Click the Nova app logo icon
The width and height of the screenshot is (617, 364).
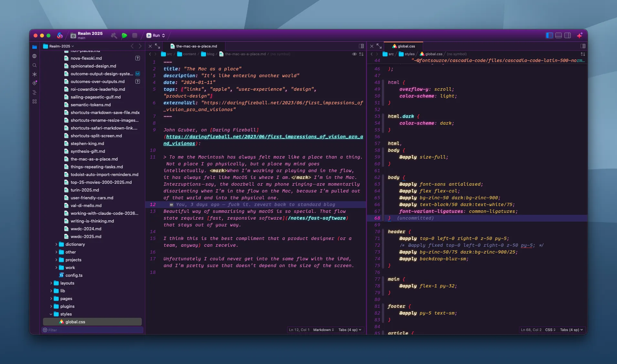tap(60, 36)
